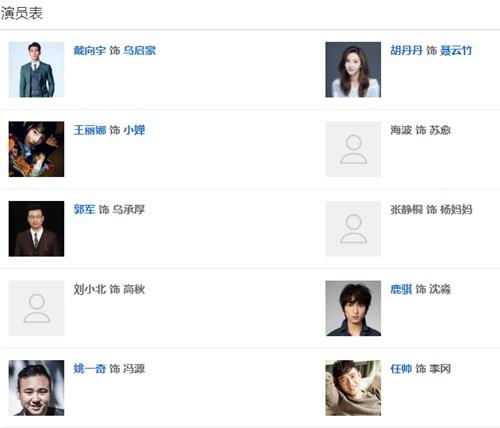The height and width of the screenshot is (428, 500).
Task: Open actor link 姚一奇
Action: [89, 369]
